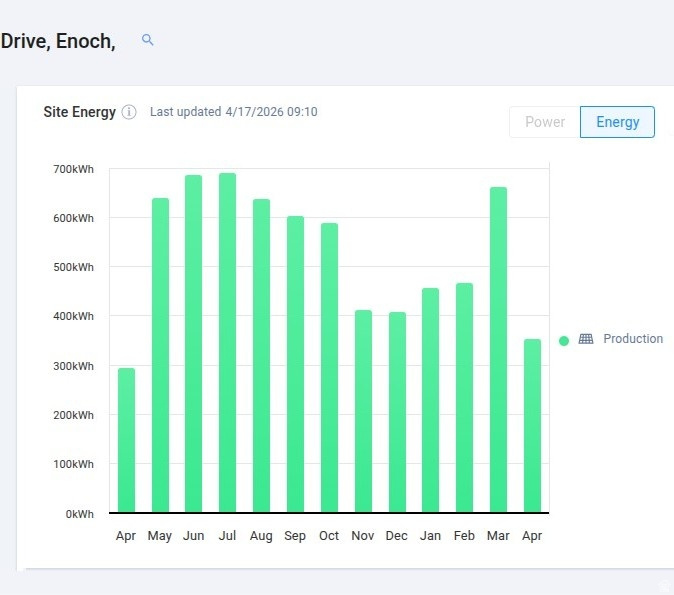Click the solar panel Production icon

pyautogui.click(x=586, y=339)
